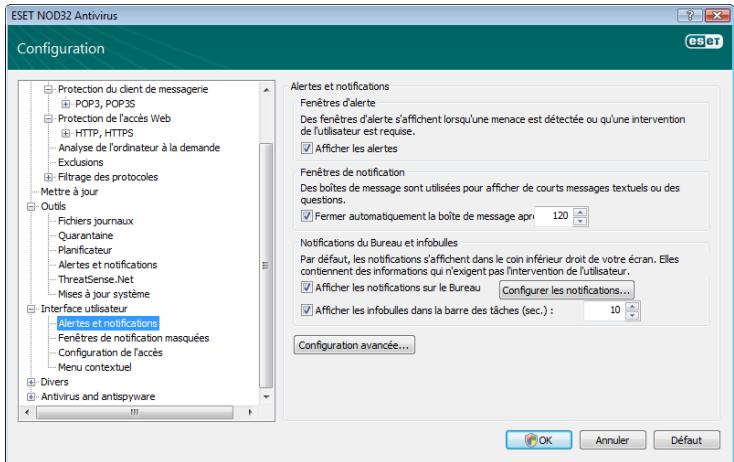Select Menu contextuel tree item
The height and width of the screenshot is (462, 734).
pyautogui.click(x=95, y=367)
